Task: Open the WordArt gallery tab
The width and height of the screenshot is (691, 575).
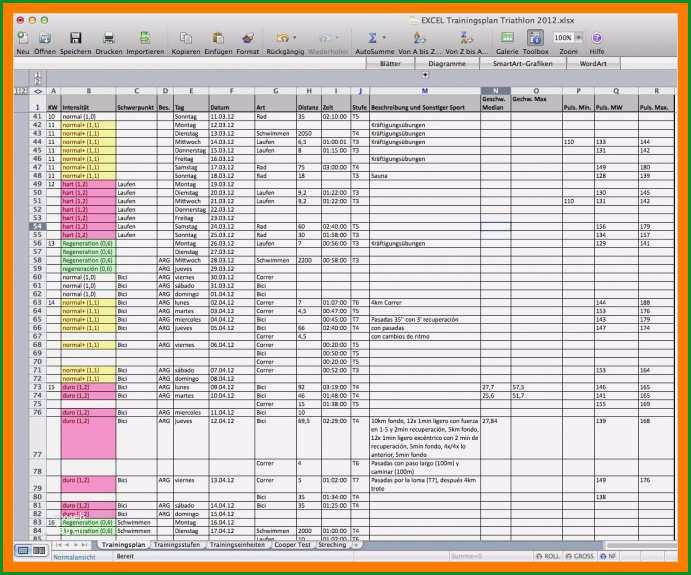Action: (593, 63)
